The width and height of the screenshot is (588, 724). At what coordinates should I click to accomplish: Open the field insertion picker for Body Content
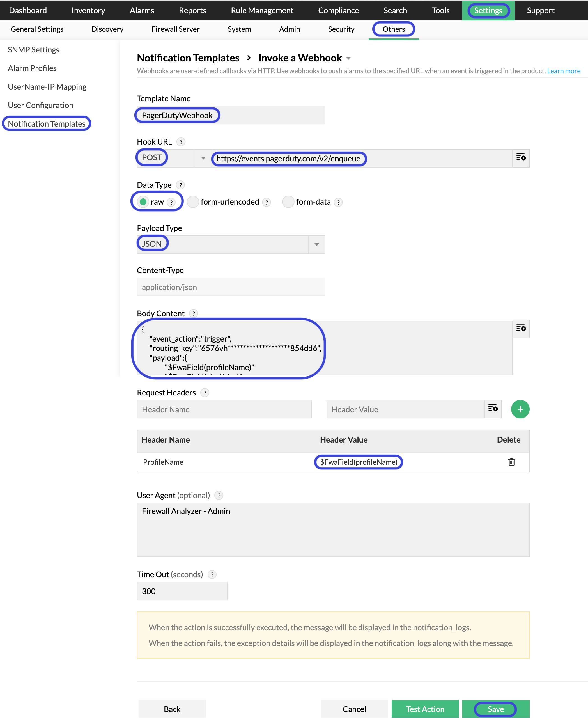521,328
